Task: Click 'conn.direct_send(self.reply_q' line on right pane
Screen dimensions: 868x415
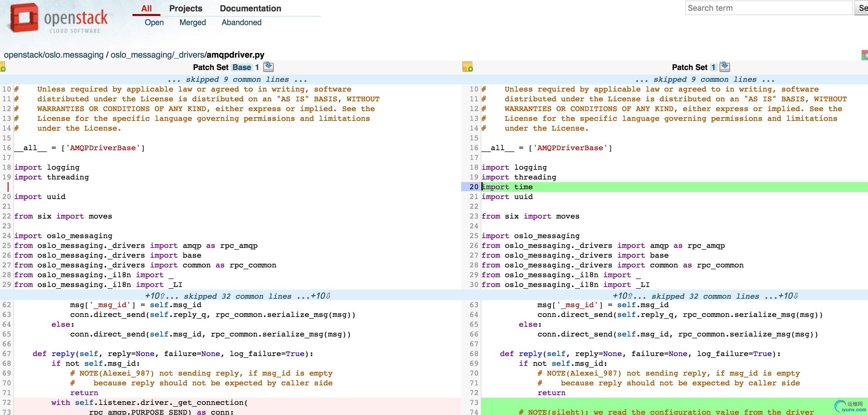Action: [680, 315]
